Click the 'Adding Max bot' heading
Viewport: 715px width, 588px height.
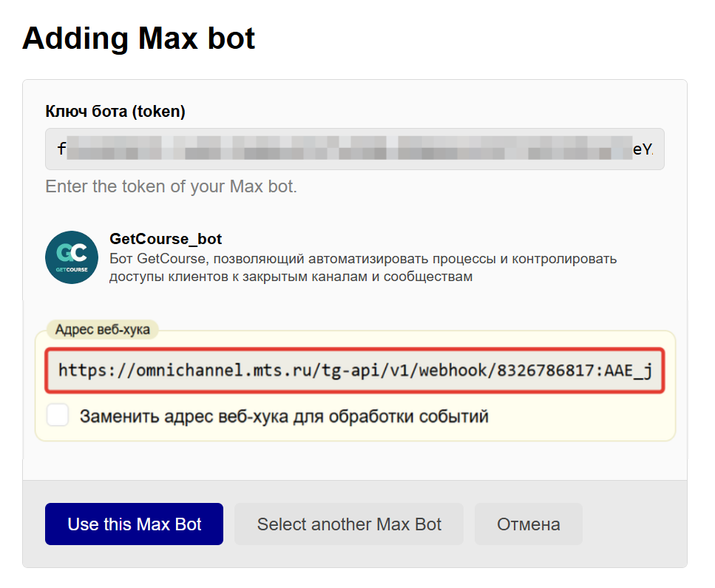139,38
